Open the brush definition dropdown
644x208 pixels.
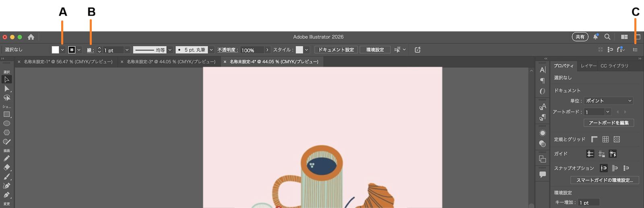pyautogui.click(x=211, y=50)
